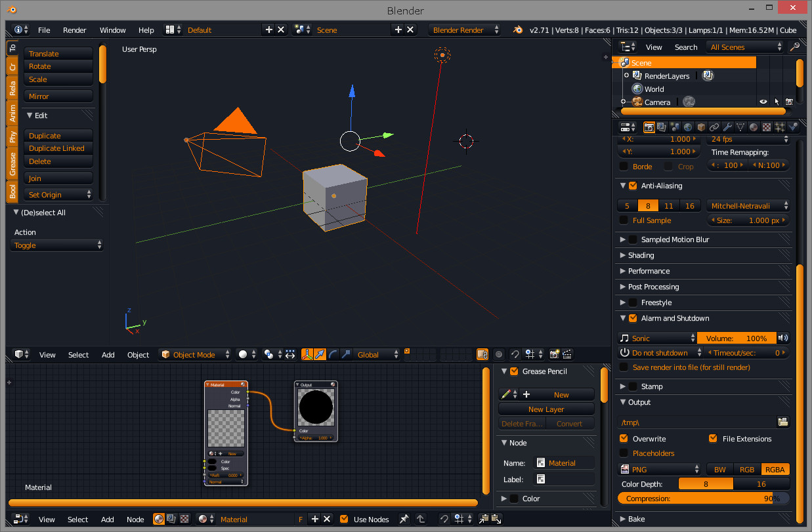This screenshot has height=532, width=812.
Task: Open the Help menu
Action: [x=146, y=30]
